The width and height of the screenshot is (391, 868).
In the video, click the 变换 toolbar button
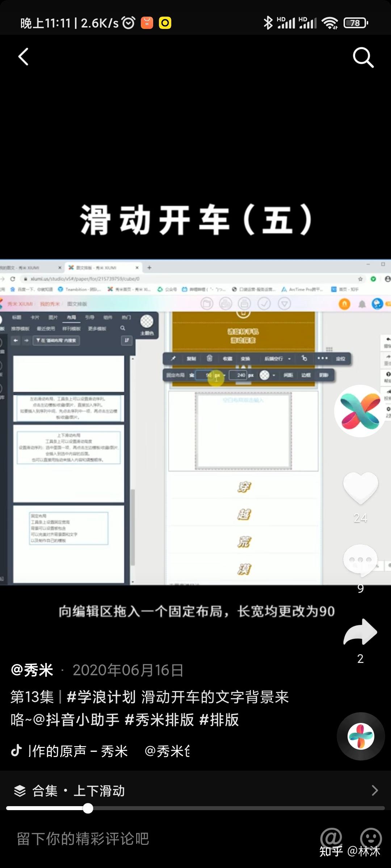tap(245, 358)
